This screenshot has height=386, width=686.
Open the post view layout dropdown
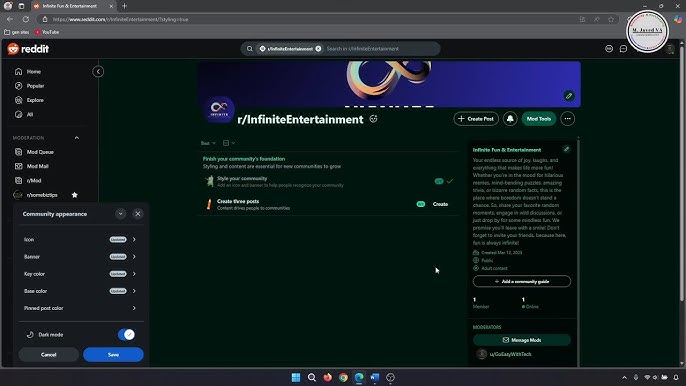tap(229, 143)
